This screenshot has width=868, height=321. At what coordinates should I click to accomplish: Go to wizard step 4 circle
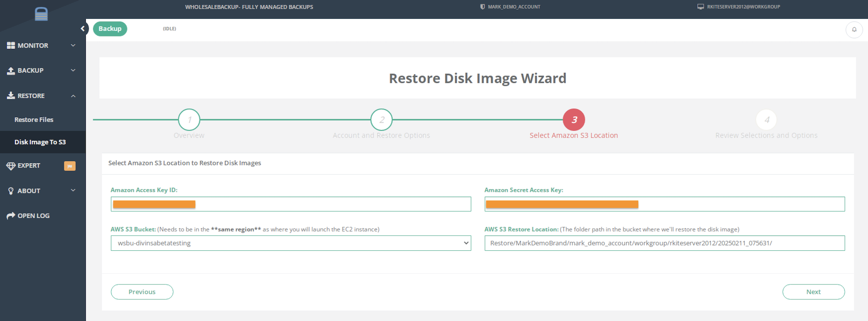pos(766,120)
